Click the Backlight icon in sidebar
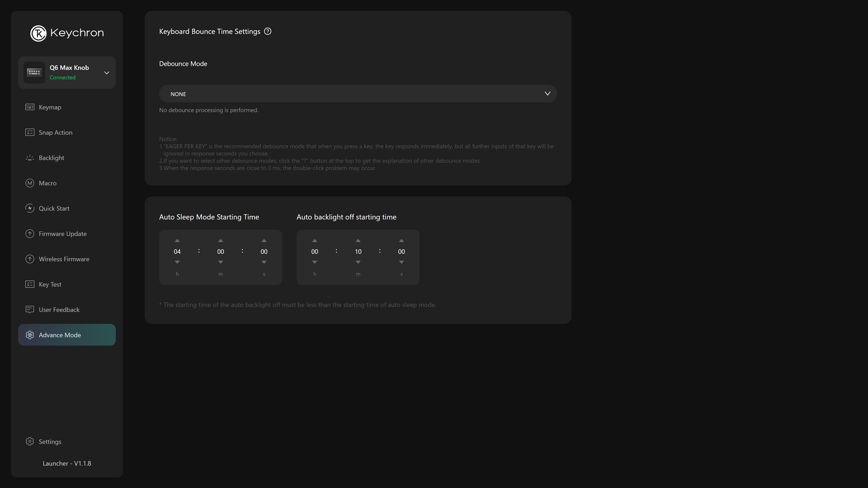Image resolution: width=868 pixels, height=488 pixels. click(x=30, y=158)
